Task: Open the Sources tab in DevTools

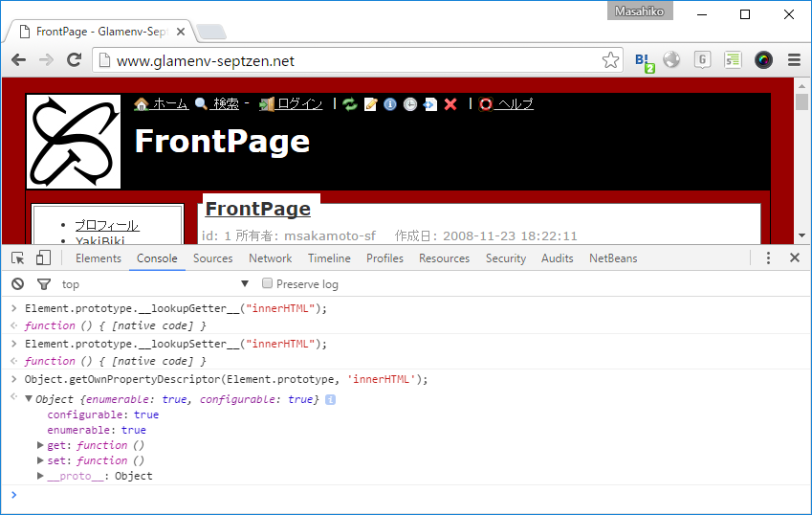Action: pyautogui.click(x=212, y=258)
